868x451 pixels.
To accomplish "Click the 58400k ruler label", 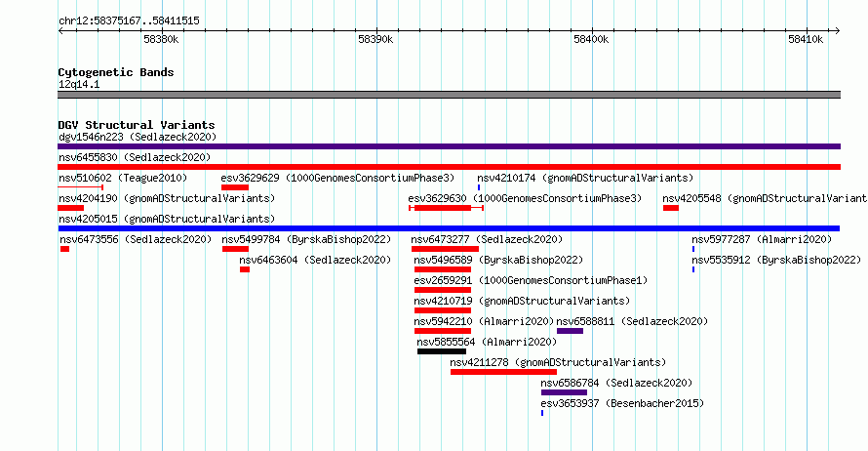I will click(591, 39).
